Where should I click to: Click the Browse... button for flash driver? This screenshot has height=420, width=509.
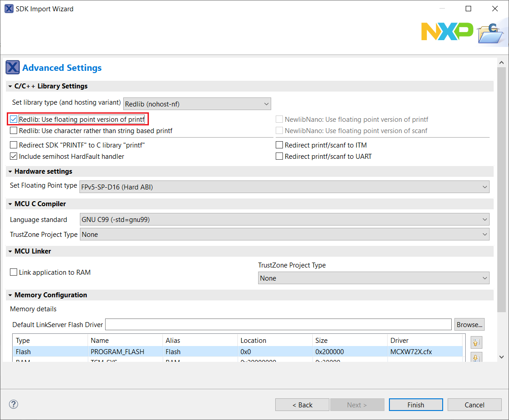[x=469, y=324]
